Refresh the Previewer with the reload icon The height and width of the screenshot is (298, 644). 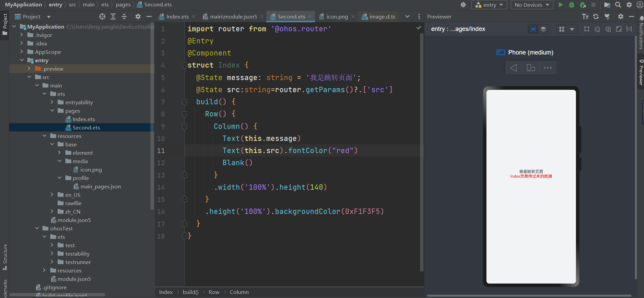pos(596,16)
